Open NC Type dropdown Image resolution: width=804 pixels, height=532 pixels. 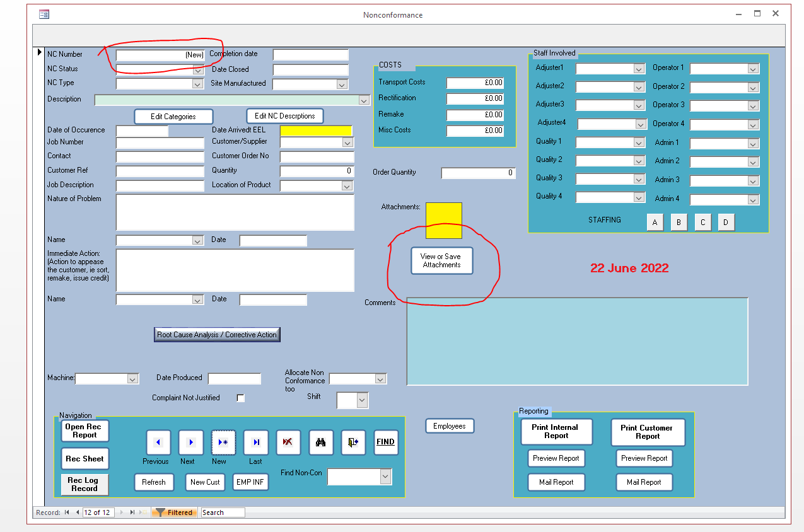click(x=197, y=83)
